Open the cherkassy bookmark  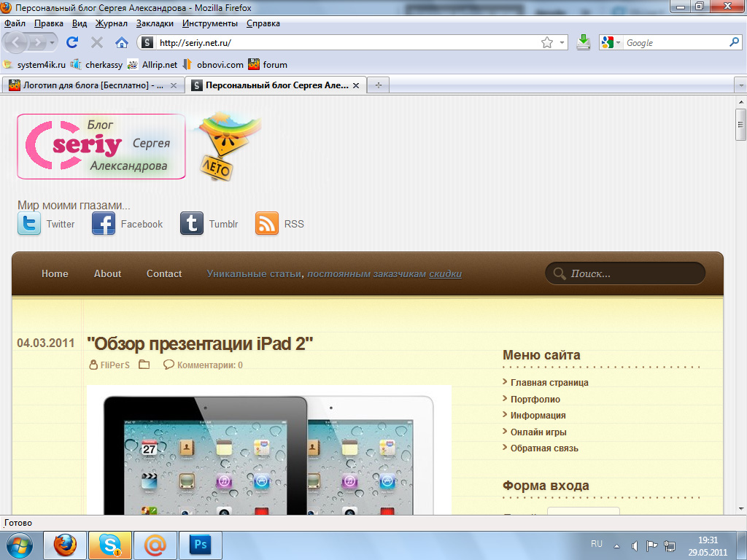97,65
